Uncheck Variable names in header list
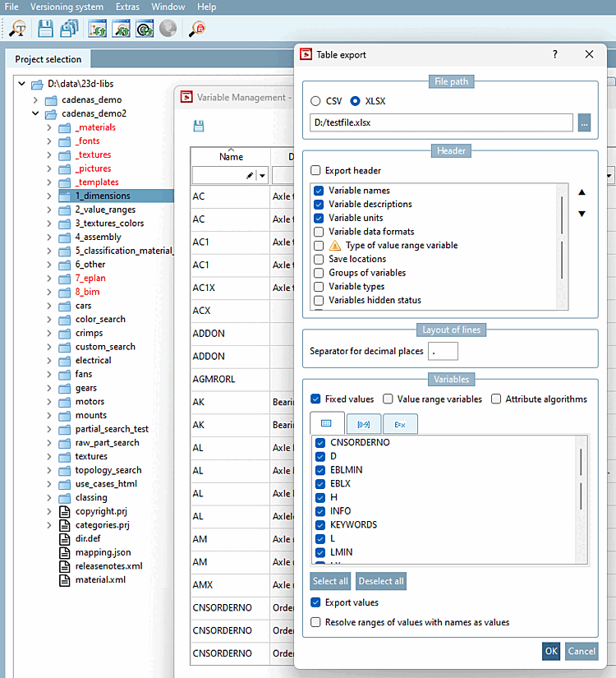616x678 pixels. [319, 191]
